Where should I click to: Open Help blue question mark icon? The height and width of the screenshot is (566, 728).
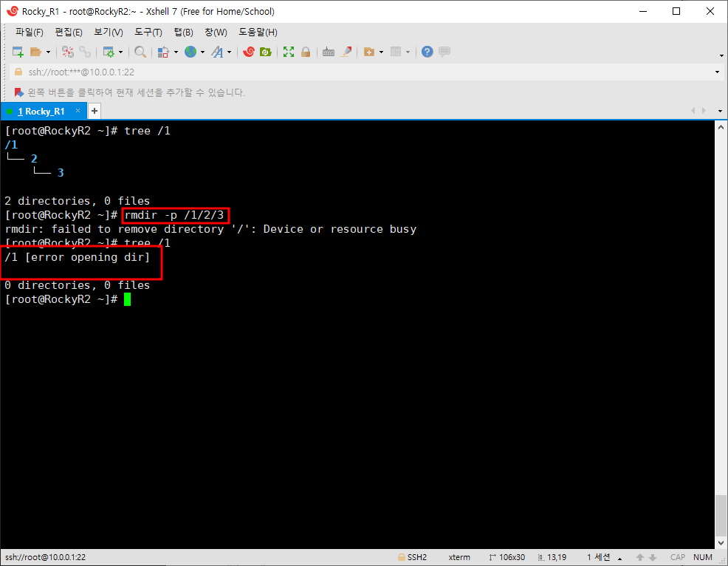click(427, 52)
